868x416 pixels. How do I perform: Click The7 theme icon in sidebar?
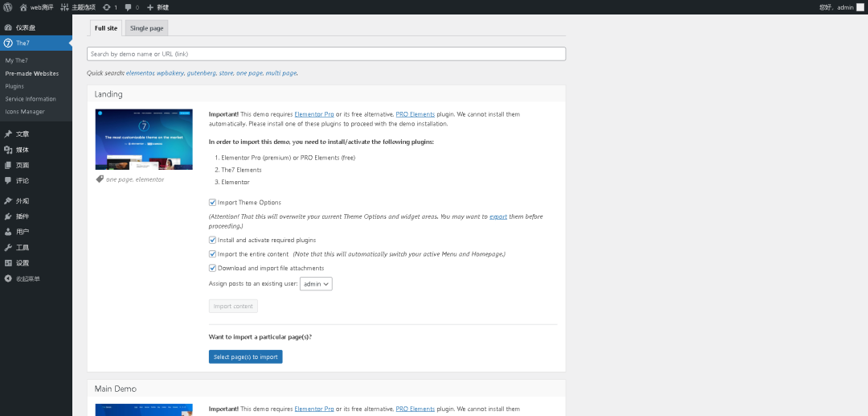(8, 43)
